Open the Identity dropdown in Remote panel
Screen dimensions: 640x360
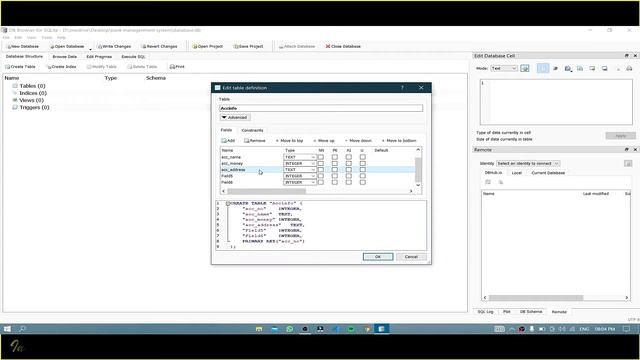[528, 163]
